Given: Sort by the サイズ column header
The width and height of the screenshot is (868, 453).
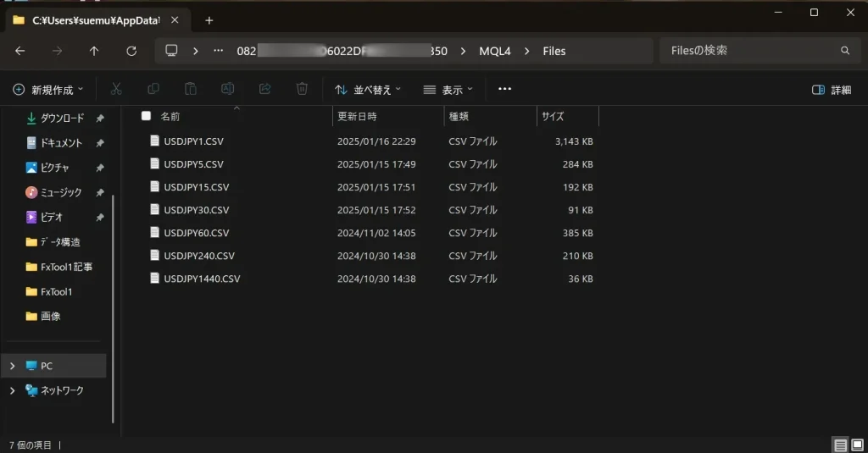Looking at the screenshot, I should 553,116.
